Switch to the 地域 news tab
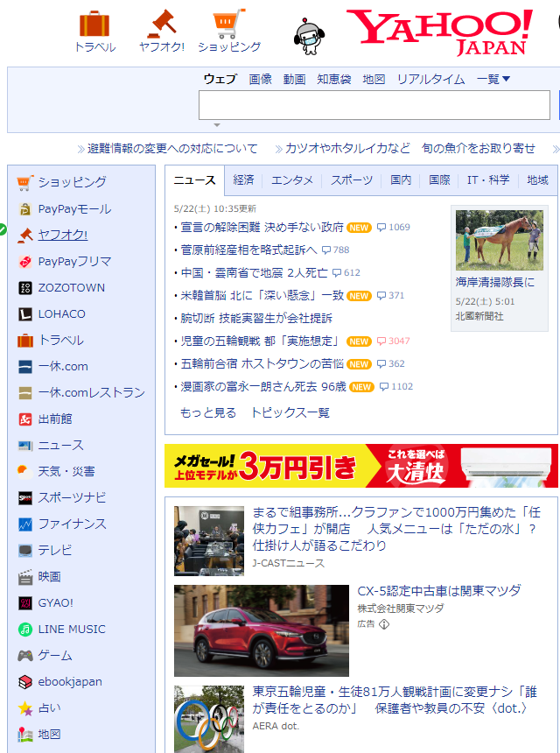This screenshot has height=753, width=560. 537,180
